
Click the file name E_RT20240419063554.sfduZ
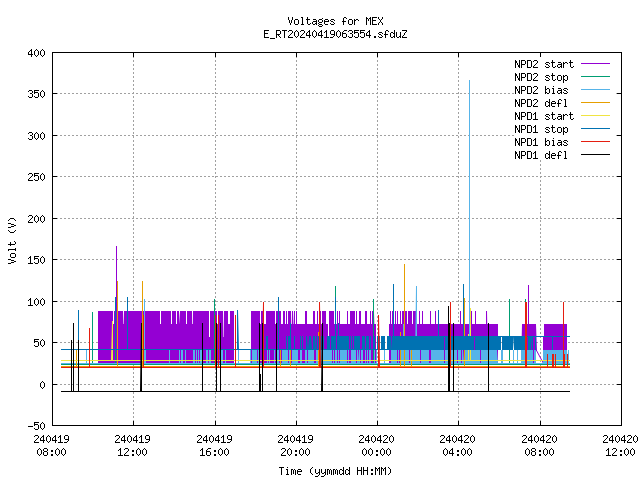(335, 34)
